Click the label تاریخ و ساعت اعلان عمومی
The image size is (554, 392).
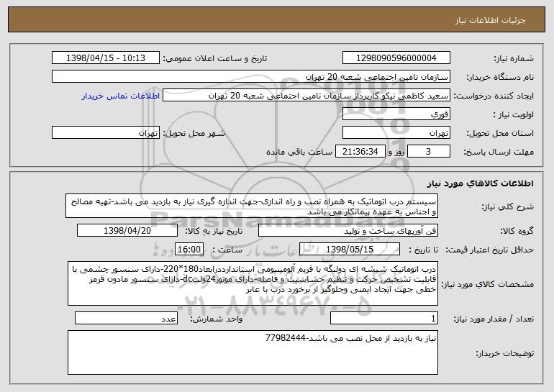pyautogui.click(x=215, y=58)
